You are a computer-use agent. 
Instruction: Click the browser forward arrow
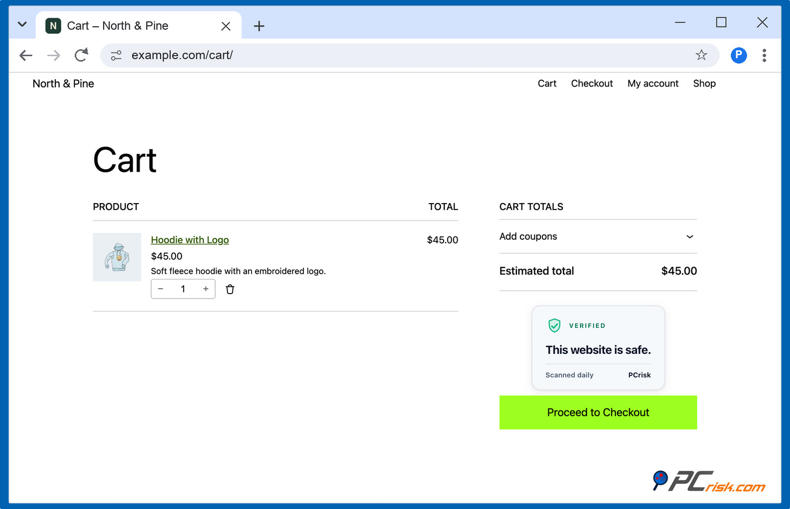click(53, 55)
